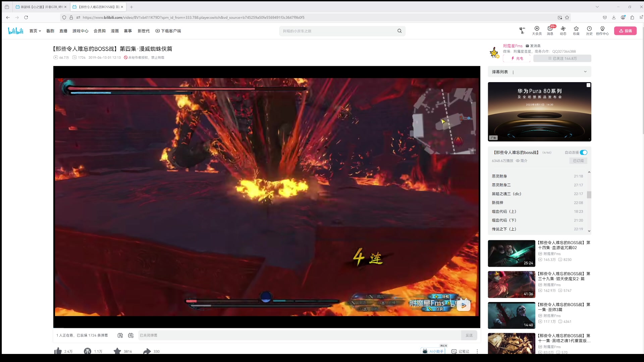Open the 大会员 membership icon
The image size is (644, 362).
[x=537, y=31]
